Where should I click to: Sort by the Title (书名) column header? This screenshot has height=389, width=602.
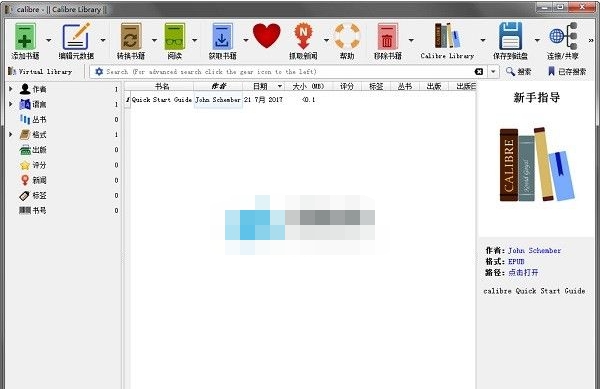click(162, 86)
